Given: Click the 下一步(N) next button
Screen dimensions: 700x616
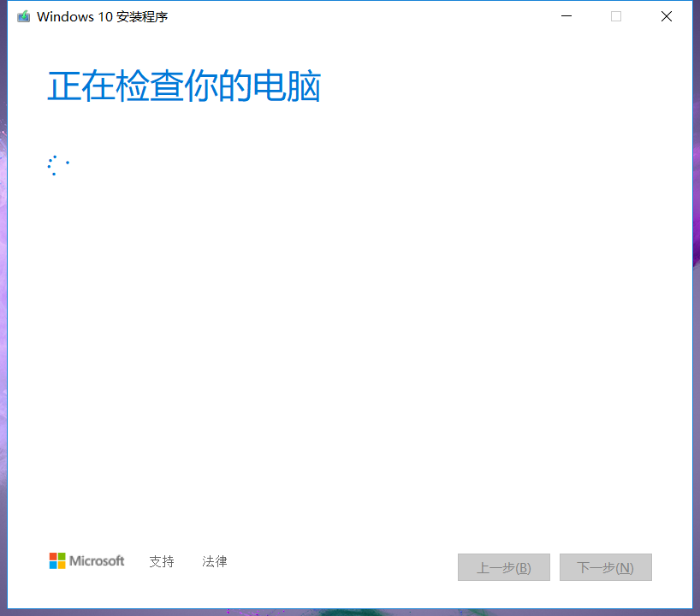Looking at the screenshot, I should pyautogui.click(x=605, y=567).
